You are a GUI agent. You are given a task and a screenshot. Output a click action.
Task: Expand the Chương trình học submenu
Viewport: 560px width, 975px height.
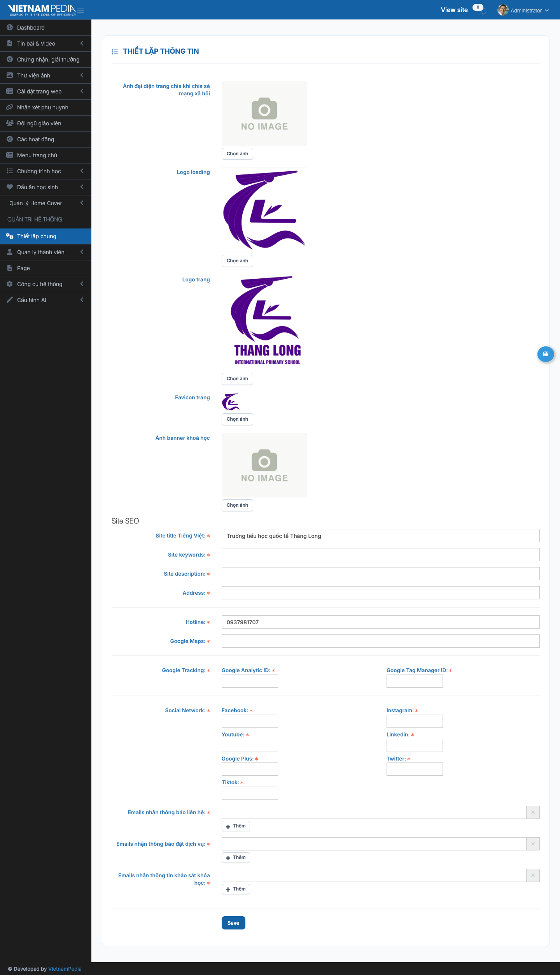coord(82,171)
